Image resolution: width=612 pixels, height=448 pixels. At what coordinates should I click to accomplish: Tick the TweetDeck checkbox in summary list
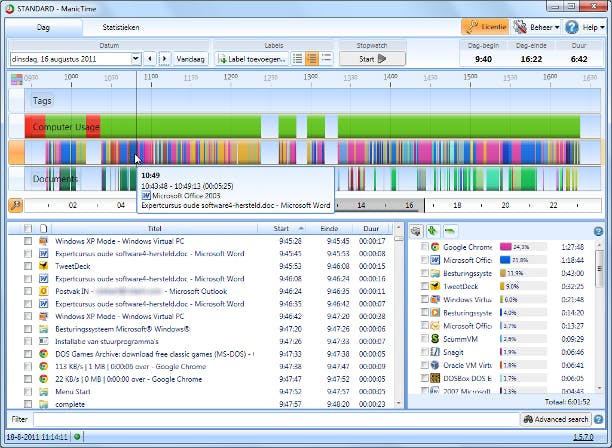(x=425, y=286)
